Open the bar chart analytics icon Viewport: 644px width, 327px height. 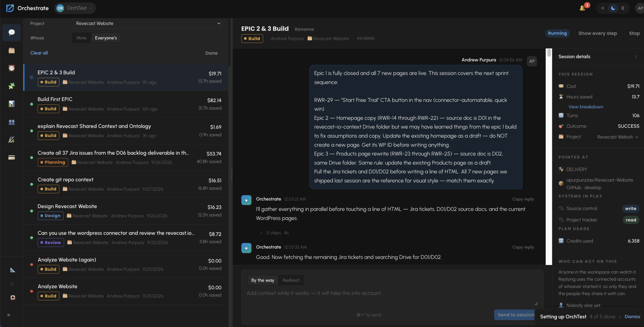click(12, 104)
